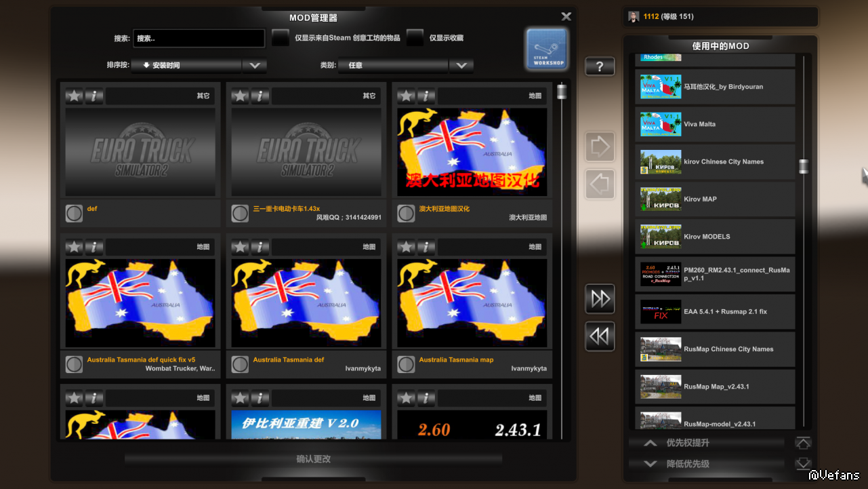The image size is (868, 489).
Task: Click the 1112 (等级 151) profile label
Action: (x=668, y=16)
